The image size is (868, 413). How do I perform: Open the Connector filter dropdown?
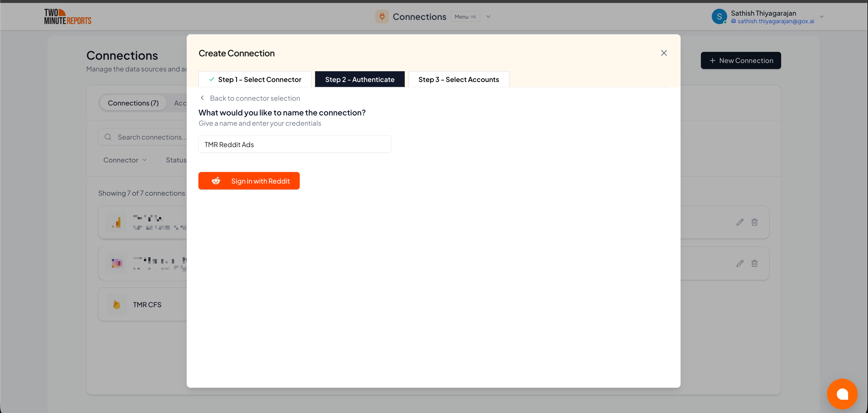click(x=125, y=160)
